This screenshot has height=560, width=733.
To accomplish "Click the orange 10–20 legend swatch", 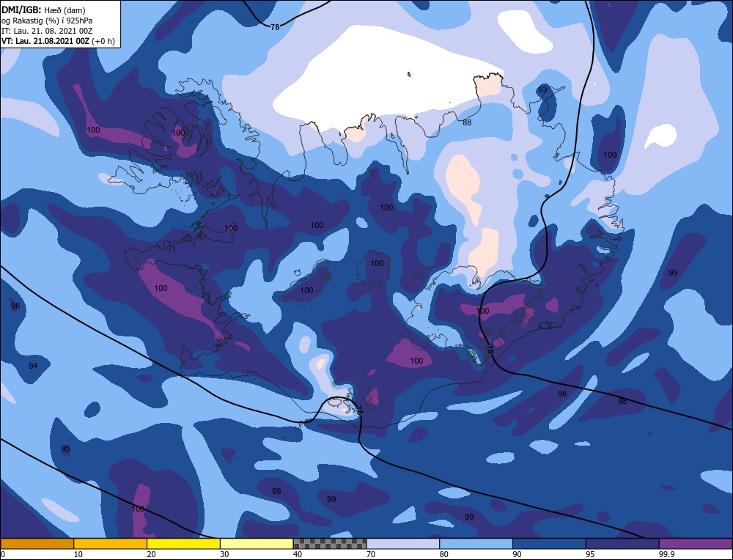I will (111, 544).
